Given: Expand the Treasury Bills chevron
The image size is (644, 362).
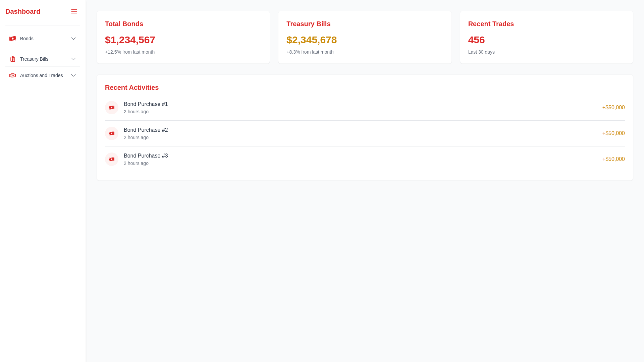Looking at the screenshot, I should pos(73,59).
